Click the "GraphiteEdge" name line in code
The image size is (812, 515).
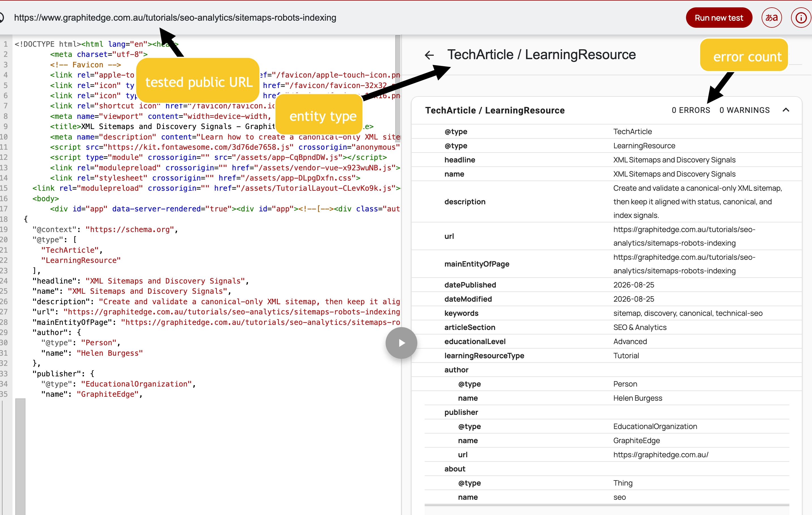point(92,394)
